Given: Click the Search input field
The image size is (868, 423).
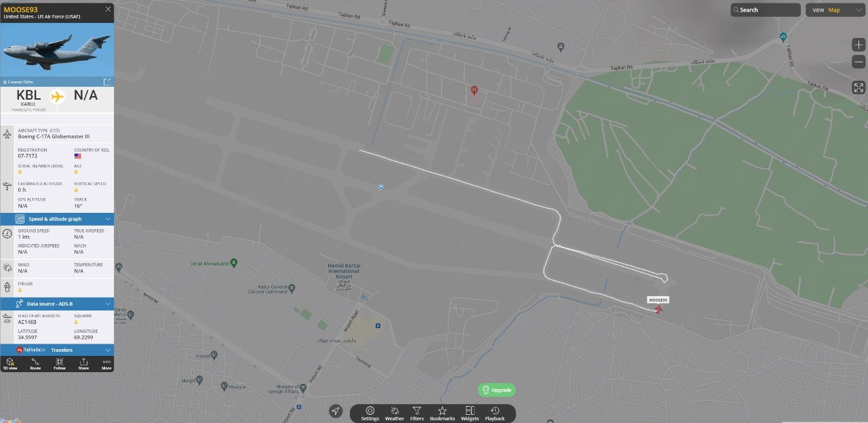Looking at the screenshot, I should click(766, 10).
